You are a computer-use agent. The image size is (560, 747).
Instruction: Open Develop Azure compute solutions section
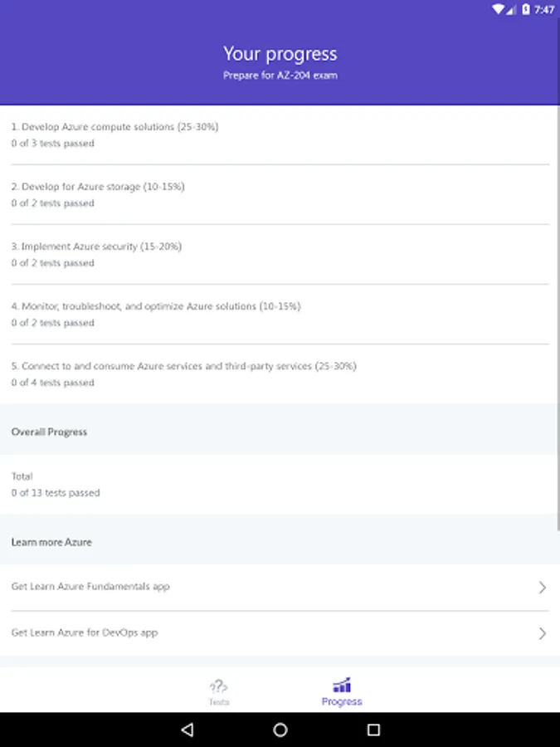point(280,134)
